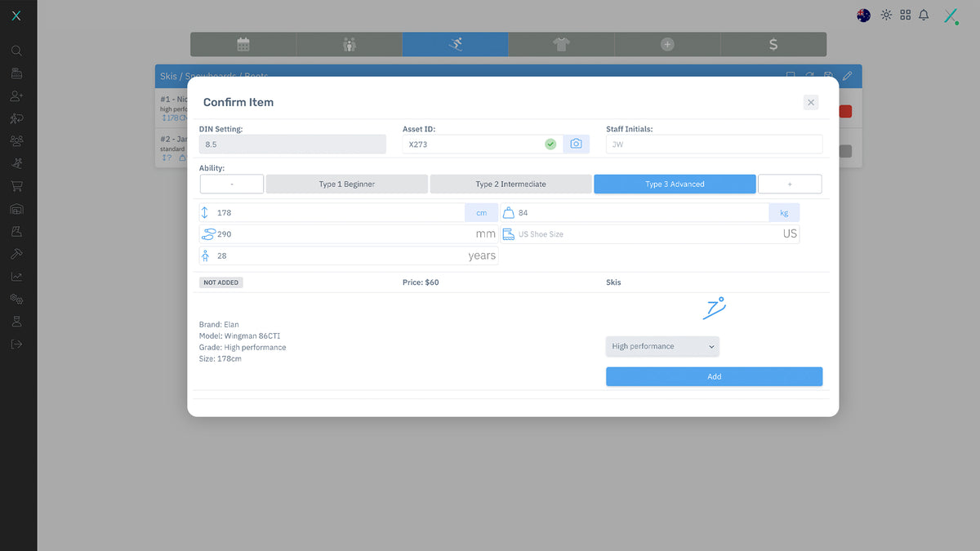The height and width of the screenshot is (551, 980).
Task: Open search from the left sidebar
Action: point(17,51)
